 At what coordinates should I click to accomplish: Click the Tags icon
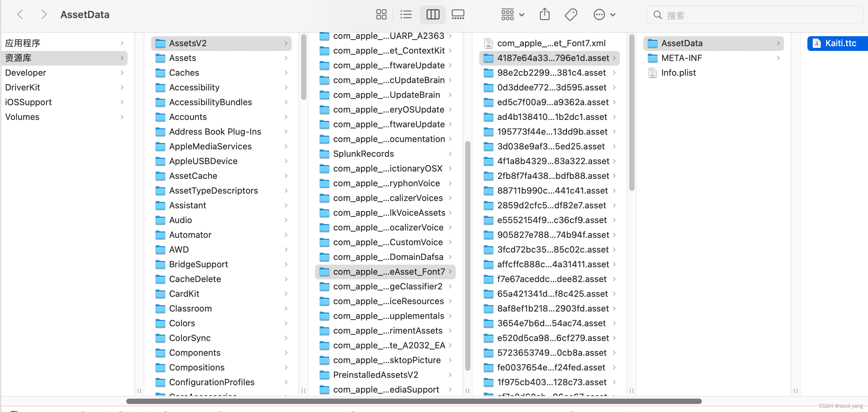click(571, 14)
